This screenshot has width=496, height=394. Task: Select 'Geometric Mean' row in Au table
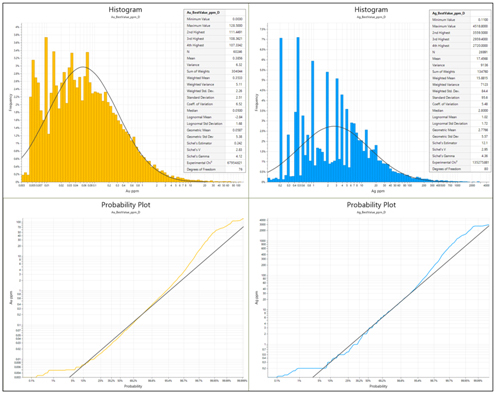click(x=215, y=130)
